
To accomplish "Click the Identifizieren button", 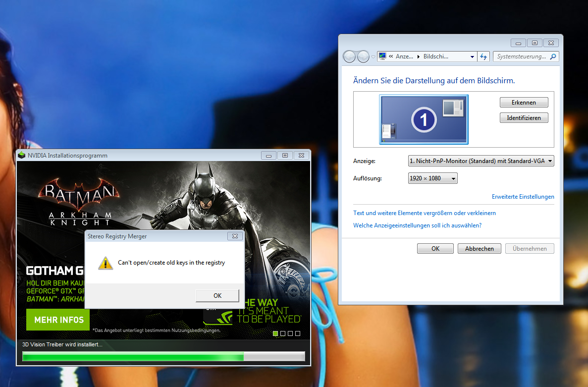I will (x=524, y=118).
